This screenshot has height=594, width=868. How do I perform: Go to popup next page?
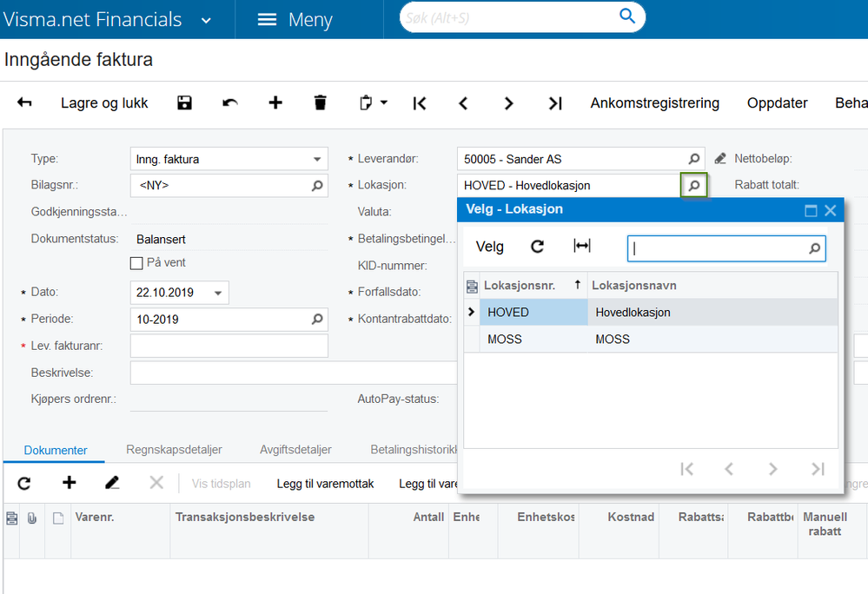click(772, 469)
